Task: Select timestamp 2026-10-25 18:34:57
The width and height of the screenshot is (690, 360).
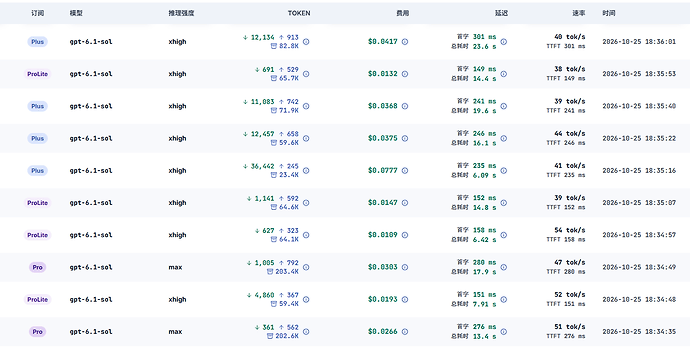Action: [x=639, y=235]
